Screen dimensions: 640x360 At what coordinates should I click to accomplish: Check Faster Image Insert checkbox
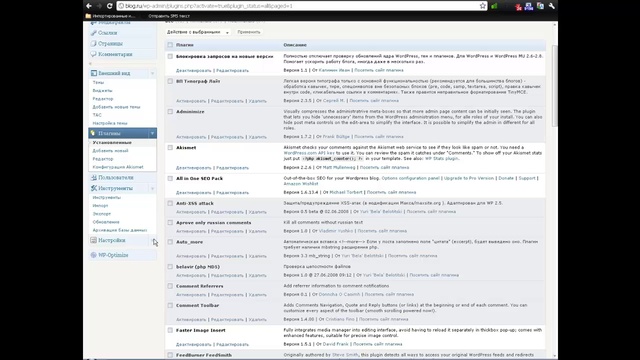coord(170,330)
